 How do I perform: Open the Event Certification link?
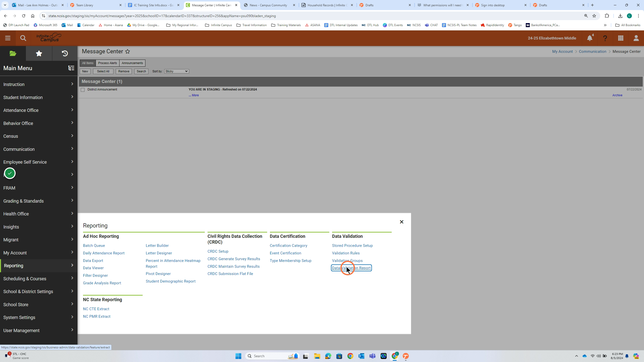(285, 253)
